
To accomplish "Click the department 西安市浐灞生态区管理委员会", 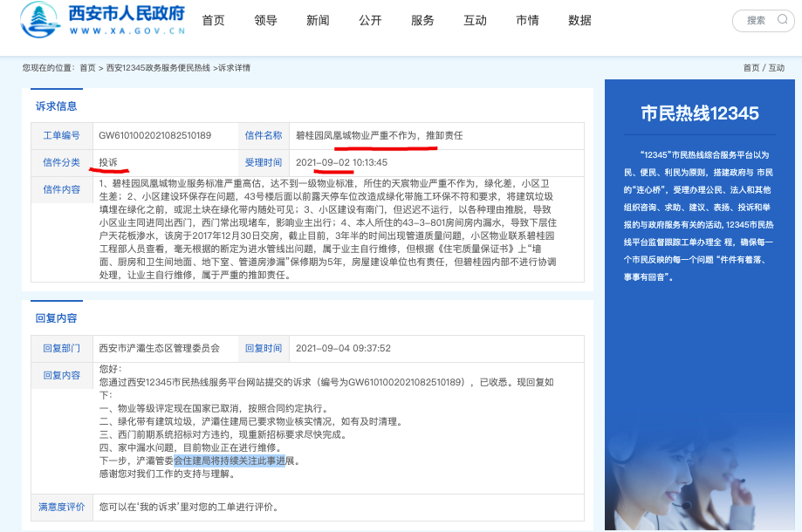I will (x=159, y=349).
